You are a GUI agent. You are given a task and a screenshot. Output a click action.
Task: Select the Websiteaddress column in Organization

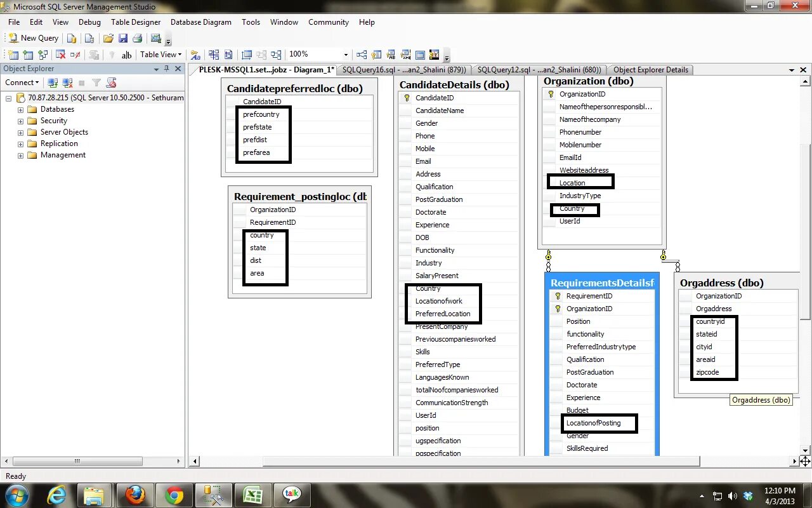602,170
